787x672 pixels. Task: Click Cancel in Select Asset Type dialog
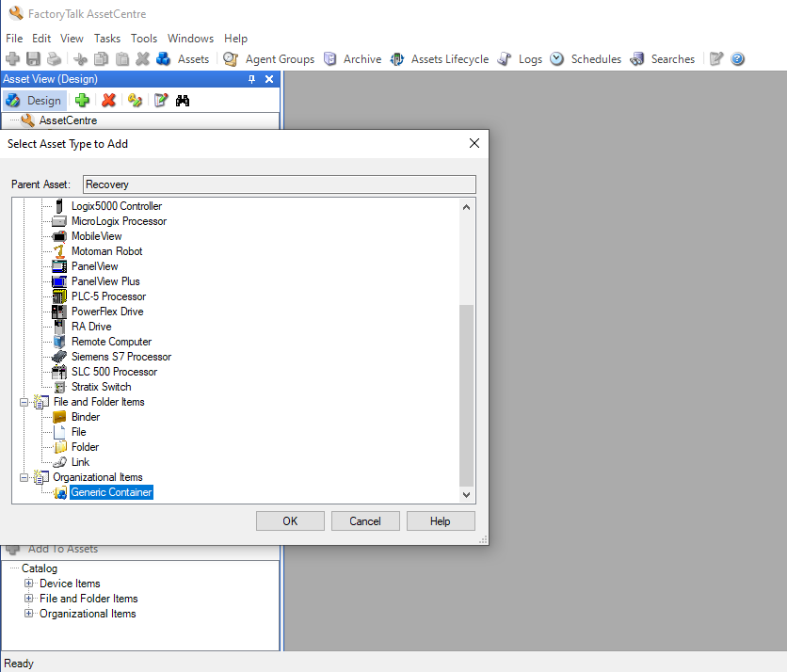pyautogui.click(x=365, y=520)
